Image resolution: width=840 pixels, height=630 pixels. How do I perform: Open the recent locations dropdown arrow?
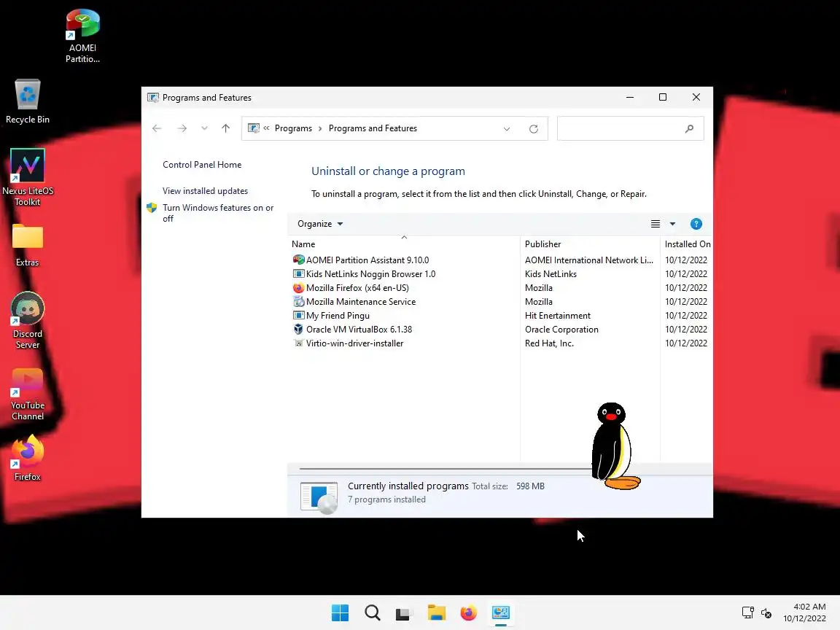tap(204, 128)
